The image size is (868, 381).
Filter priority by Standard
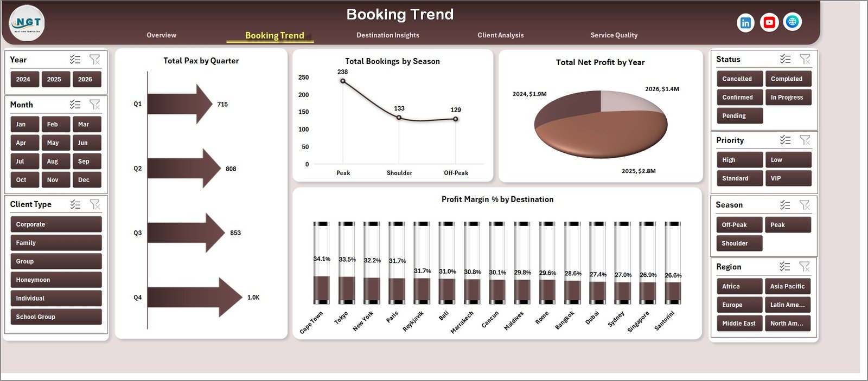(x=739, y=178)
